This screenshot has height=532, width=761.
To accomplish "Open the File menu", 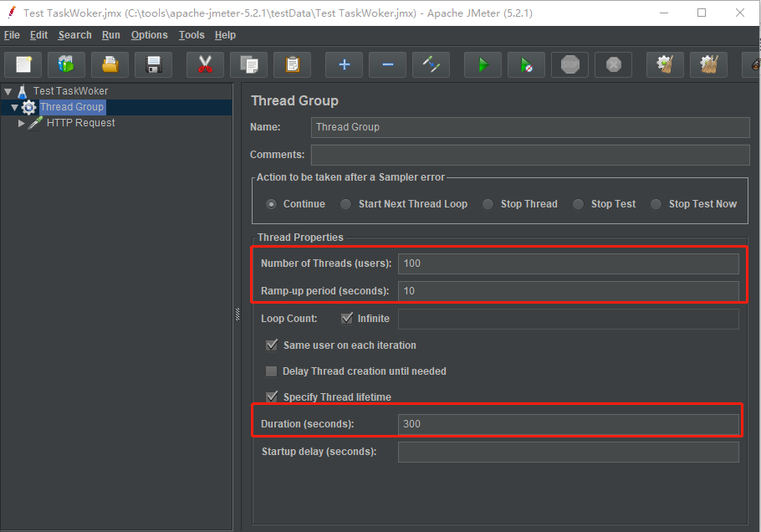I will point(12,35).
